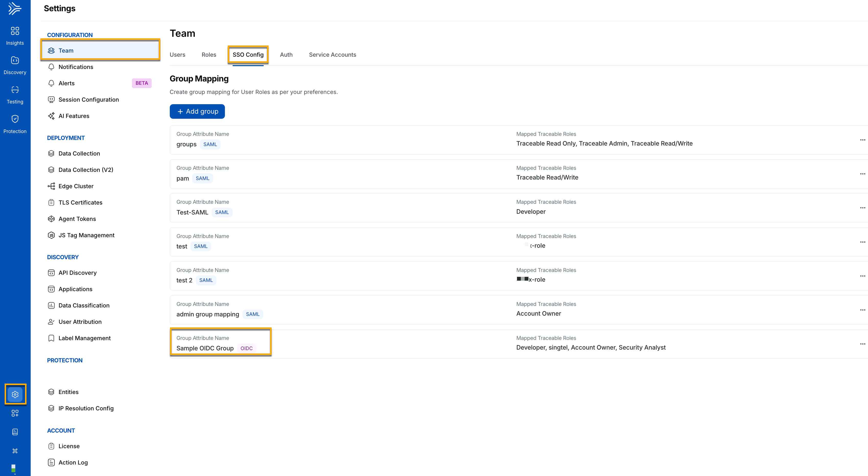Open the Alerts BETA settings item
868x476 pixels.
(99, 83)
